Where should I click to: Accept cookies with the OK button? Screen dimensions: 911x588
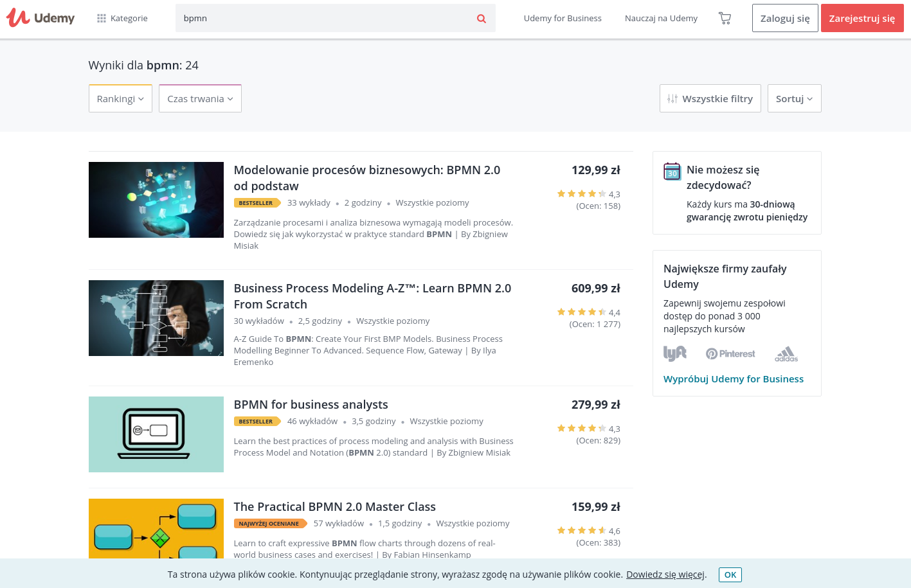point(730,575)
